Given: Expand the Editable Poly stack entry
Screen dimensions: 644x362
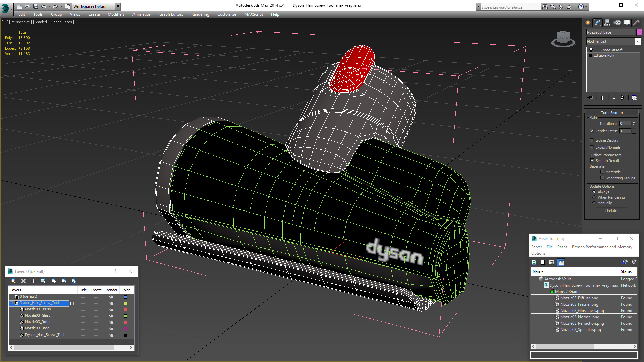Looking at the screenshot, I should [590, 55].
